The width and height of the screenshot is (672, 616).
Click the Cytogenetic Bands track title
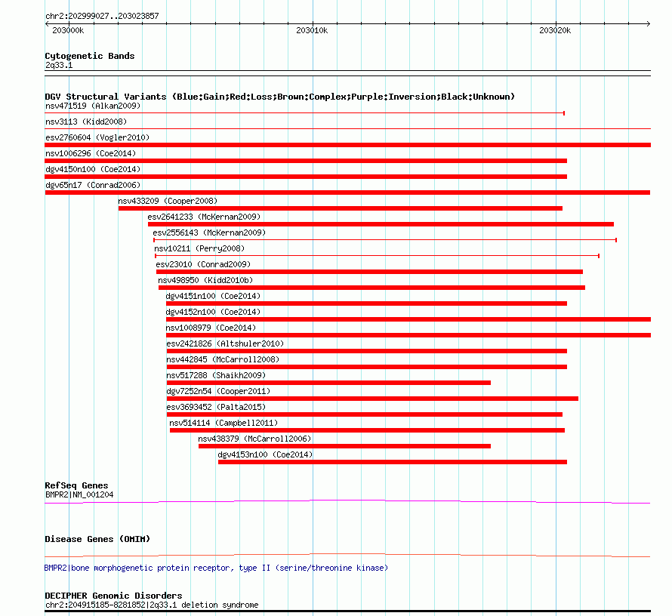pos(90,56)
